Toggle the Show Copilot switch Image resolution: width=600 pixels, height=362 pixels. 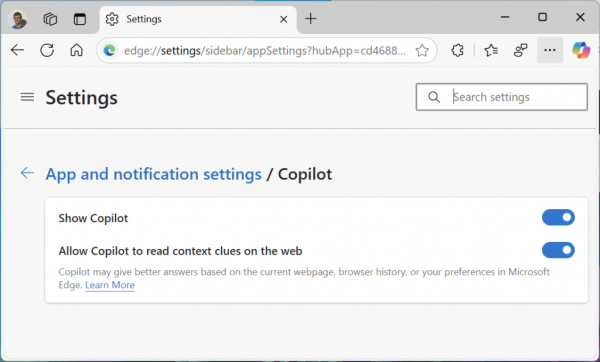[x=558, y=217]
